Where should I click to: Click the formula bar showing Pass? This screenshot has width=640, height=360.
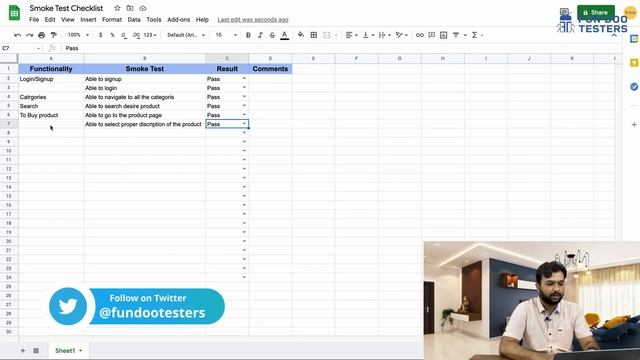click(341, 48)
